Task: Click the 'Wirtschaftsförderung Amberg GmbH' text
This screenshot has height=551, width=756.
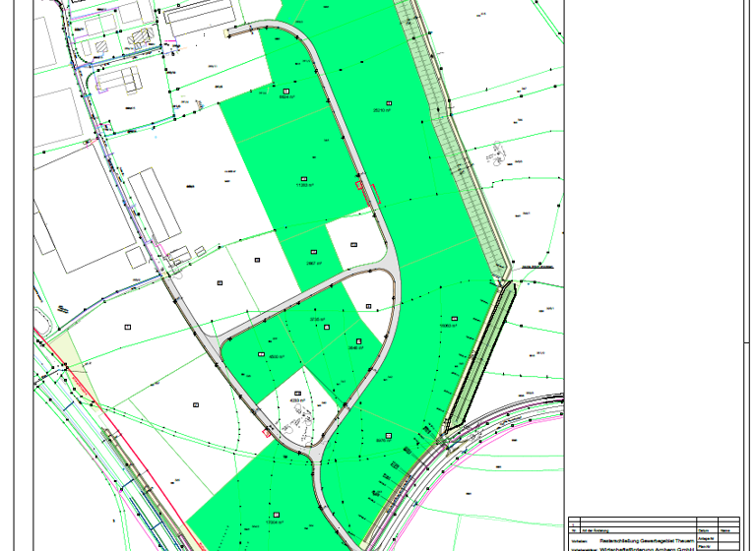Action: [647, 549]
